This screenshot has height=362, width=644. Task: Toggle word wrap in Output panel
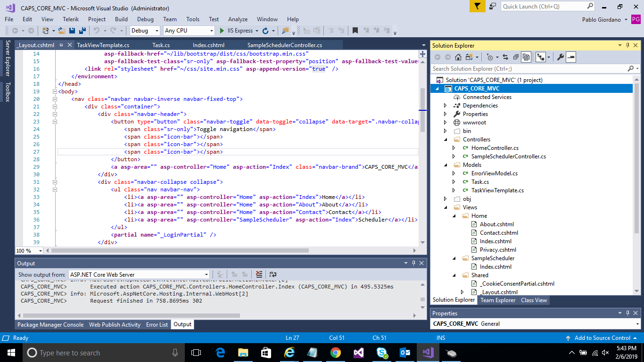click(273, 274)
